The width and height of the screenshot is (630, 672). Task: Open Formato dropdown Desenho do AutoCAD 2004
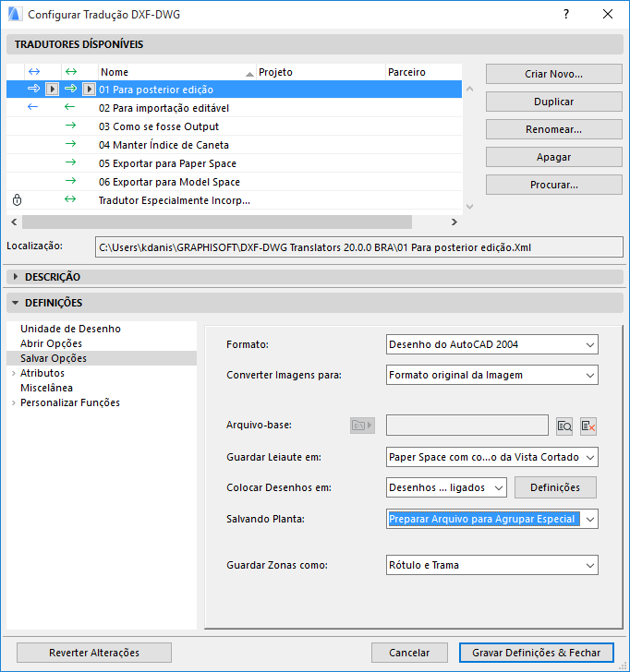(x=492, y=344)
